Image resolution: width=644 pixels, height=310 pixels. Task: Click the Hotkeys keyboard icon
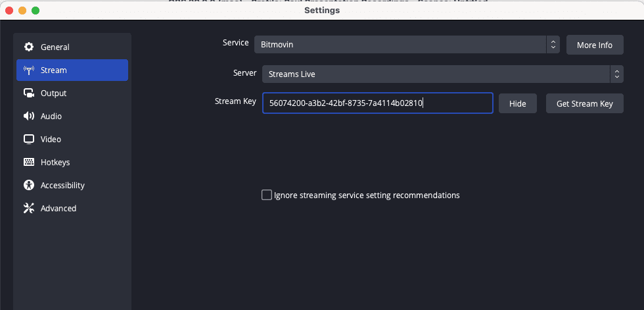(x=29, y=163)
